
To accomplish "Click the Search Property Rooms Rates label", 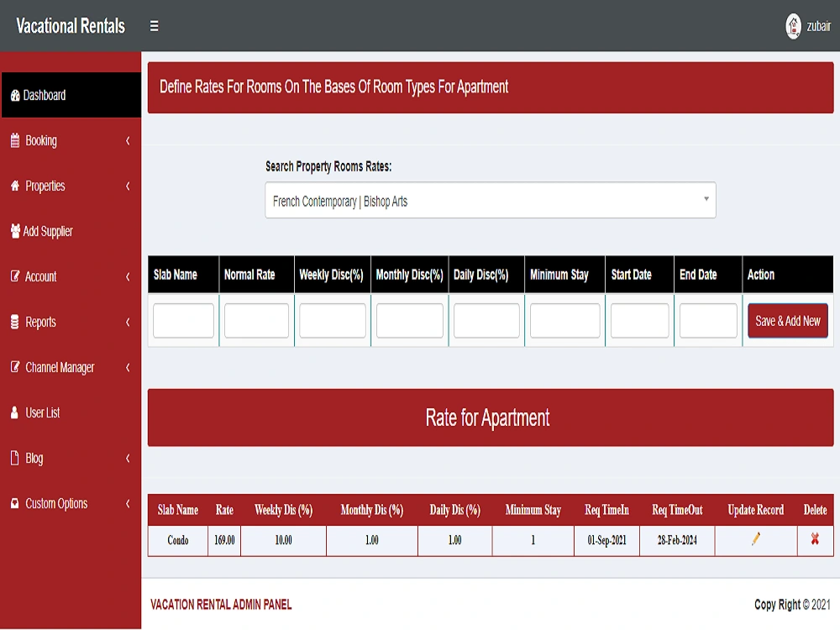I will pos(328,166).
